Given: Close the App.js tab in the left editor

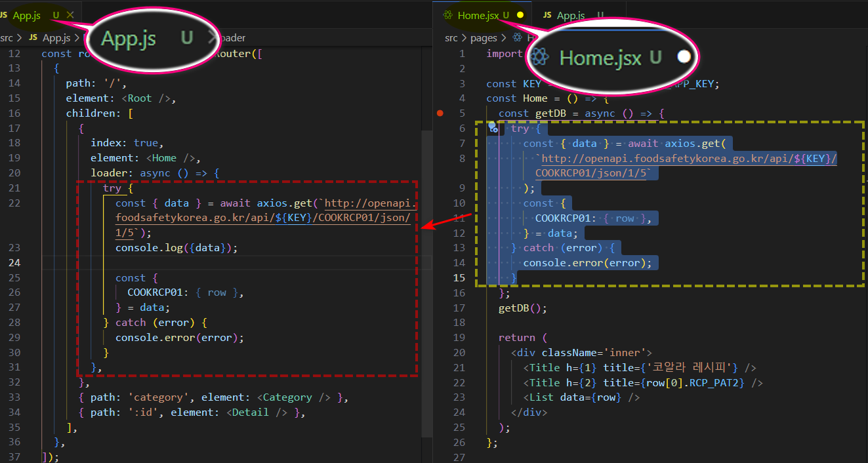Looking at the screenshot, I should pos(70,14).
